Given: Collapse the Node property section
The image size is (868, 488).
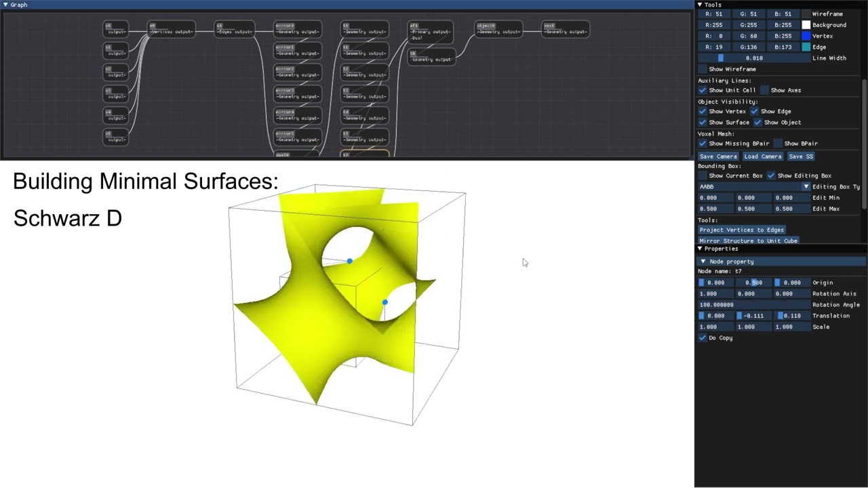Looking at the screenshot, I should (782, 262).
